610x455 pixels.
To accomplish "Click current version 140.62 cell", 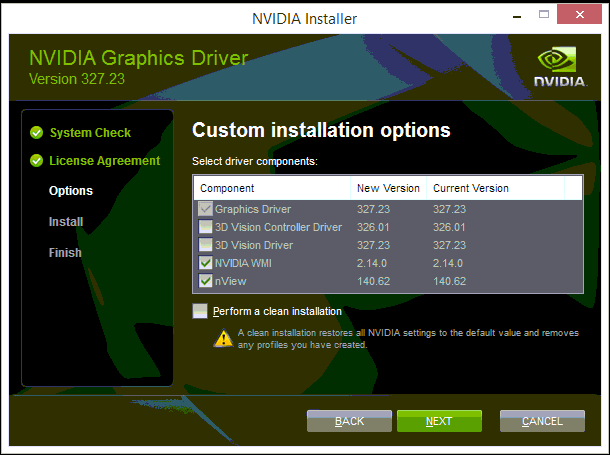I will [449, 281].
